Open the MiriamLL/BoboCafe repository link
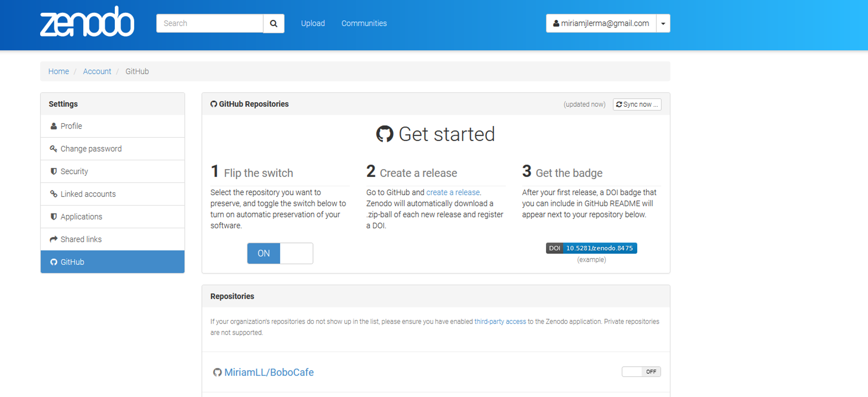The height and width of the screenshot is (397, 868). click(269, 372)
